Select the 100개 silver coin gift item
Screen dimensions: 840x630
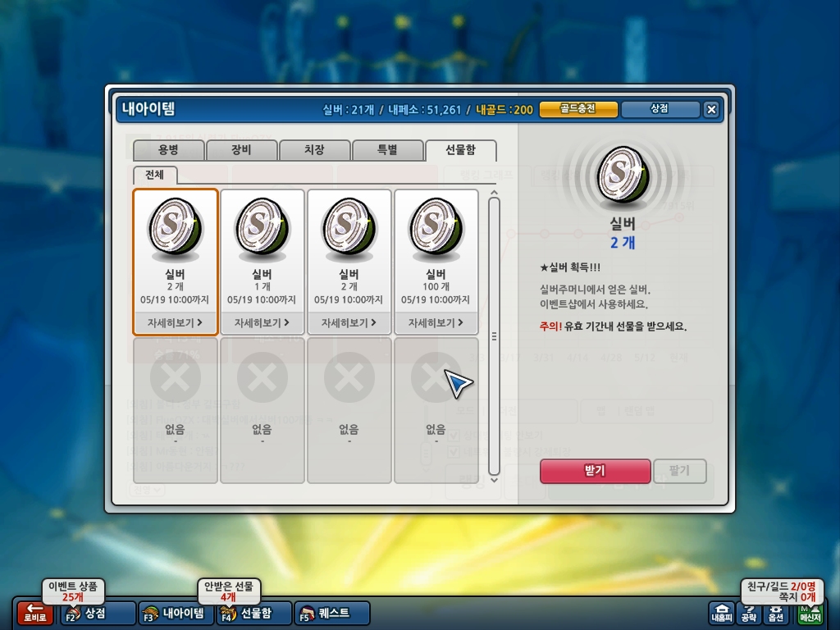(436, 252)
